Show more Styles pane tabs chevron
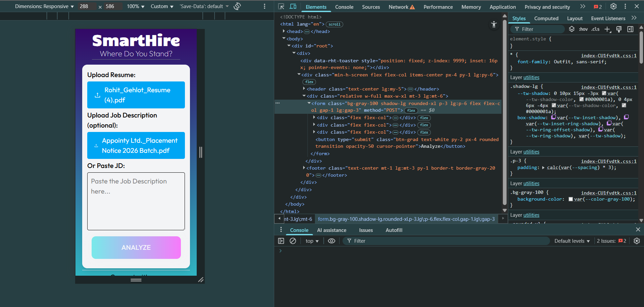The image size is (644, 307). 634,18
